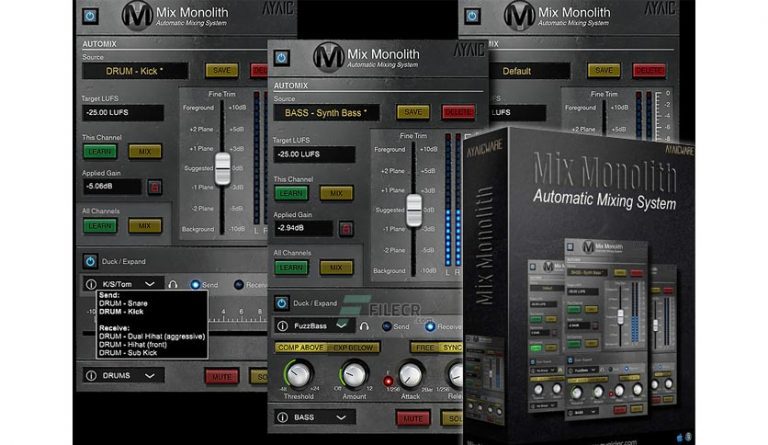Select Send radio button next to K/S/Tom
The width and height of the screenshot is (768, 445).
point(196,285)
